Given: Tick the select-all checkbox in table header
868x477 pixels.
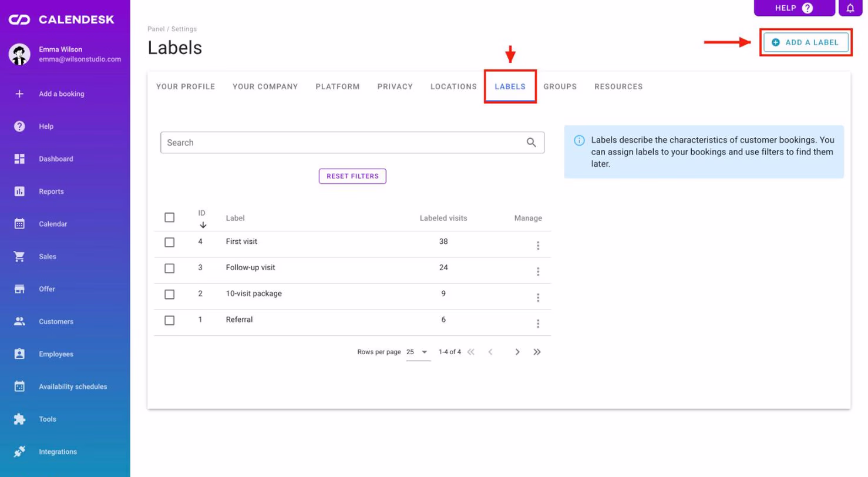Looking at the screenshot, I should point(170,217).
